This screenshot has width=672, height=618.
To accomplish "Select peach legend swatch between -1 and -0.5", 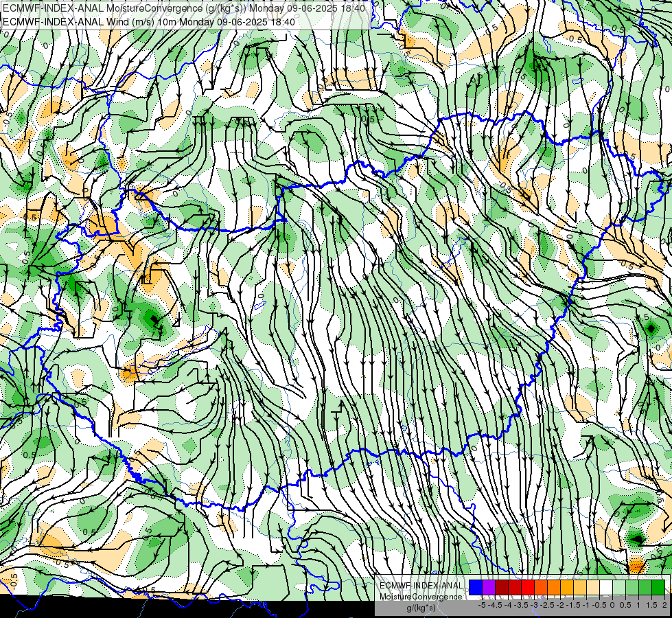I will click(x=593, y=588).
